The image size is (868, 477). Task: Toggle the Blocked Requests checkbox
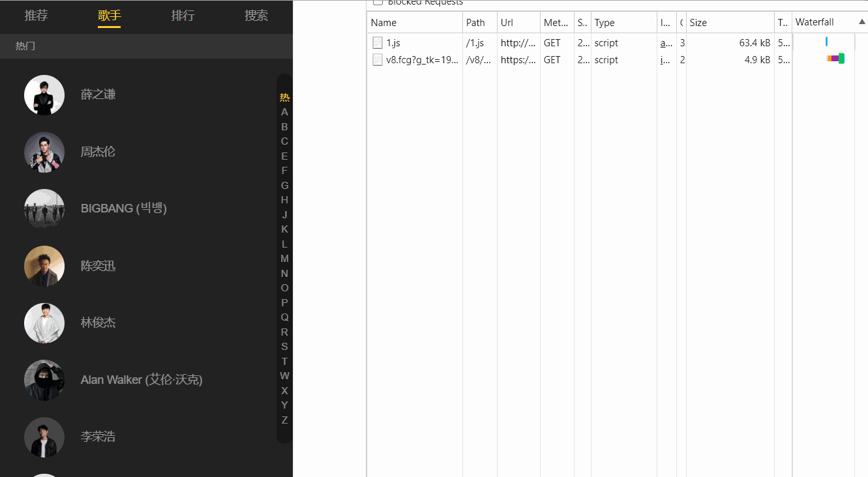[378, 2]
